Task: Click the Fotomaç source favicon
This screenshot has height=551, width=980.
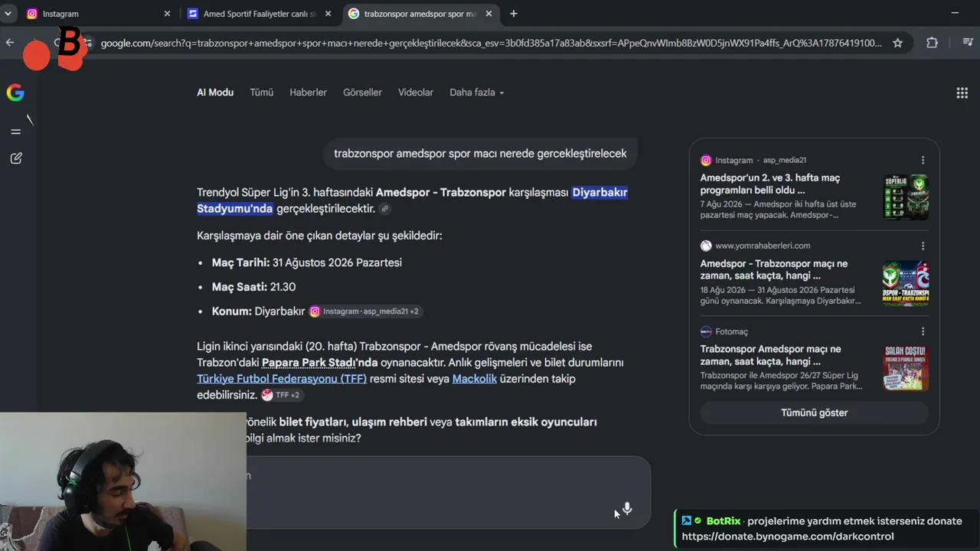Action: pos(706,331)
